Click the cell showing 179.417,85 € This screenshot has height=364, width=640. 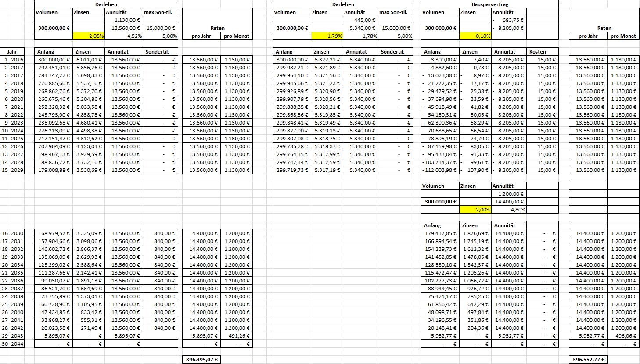(440, 233)
